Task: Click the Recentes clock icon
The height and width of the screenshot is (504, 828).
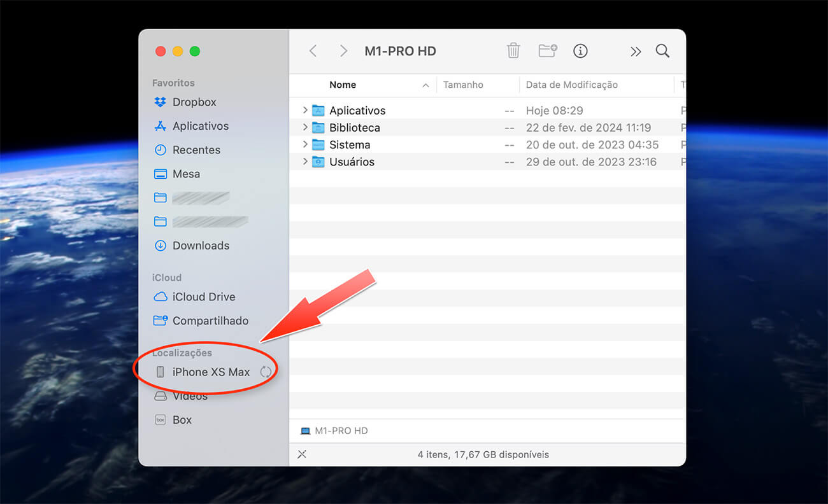Action: [161, 150]
